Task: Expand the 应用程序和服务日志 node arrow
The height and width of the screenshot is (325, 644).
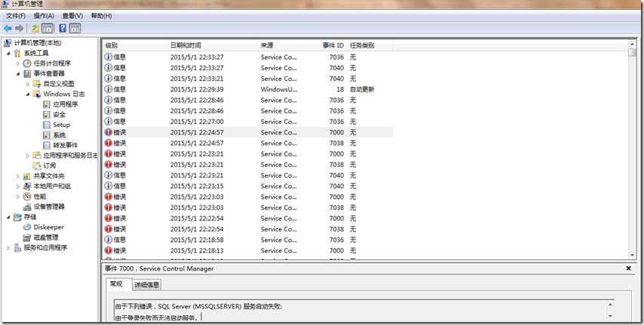Action: coord(28,156)
